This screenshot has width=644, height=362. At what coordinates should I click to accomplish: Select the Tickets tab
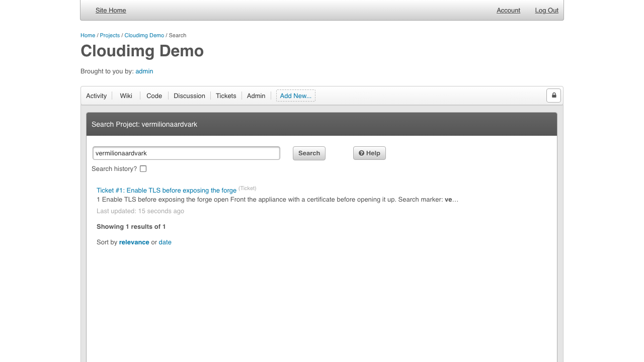coord(226,96)
